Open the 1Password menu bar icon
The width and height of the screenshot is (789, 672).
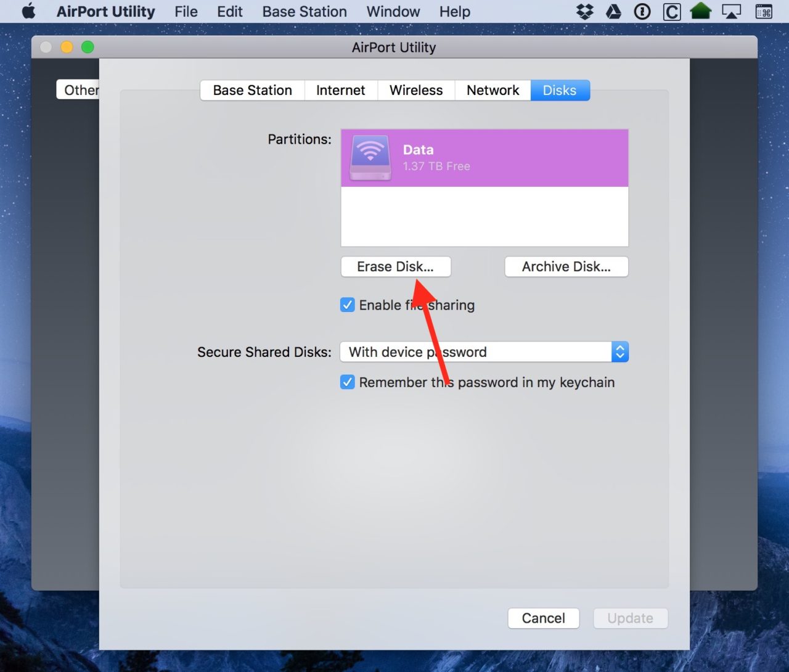[x=642, y=11]
